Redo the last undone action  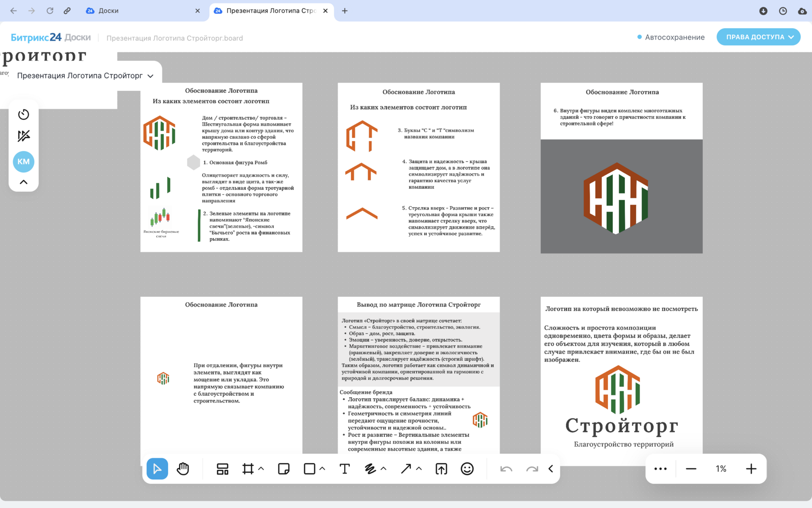coord(532,469)
